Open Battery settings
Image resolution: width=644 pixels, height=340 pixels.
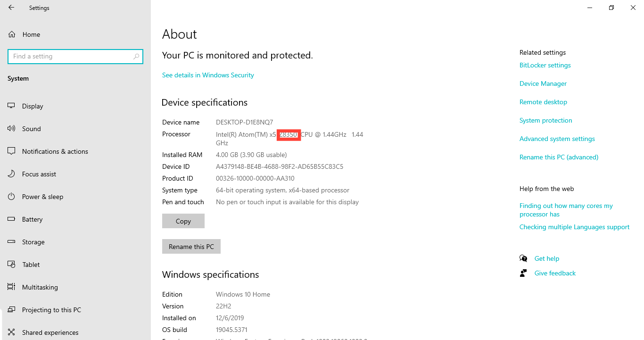coord(33,219)
